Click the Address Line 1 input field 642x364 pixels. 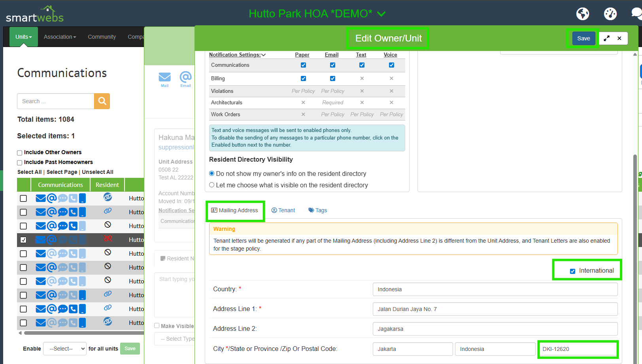tap(495, 309)
